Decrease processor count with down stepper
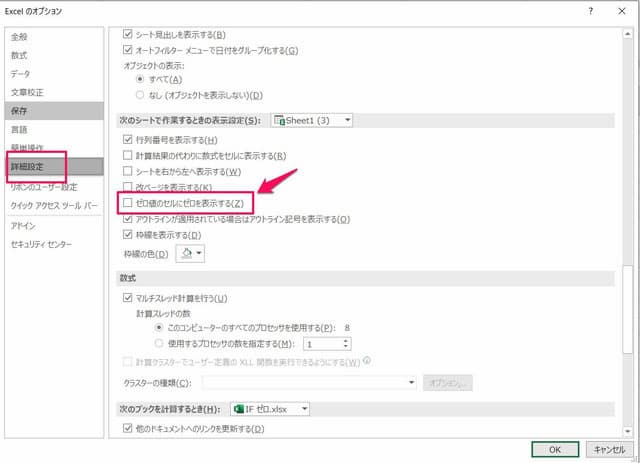The width and height of the screenshot is (640, 463). click(x=346, y=347)
